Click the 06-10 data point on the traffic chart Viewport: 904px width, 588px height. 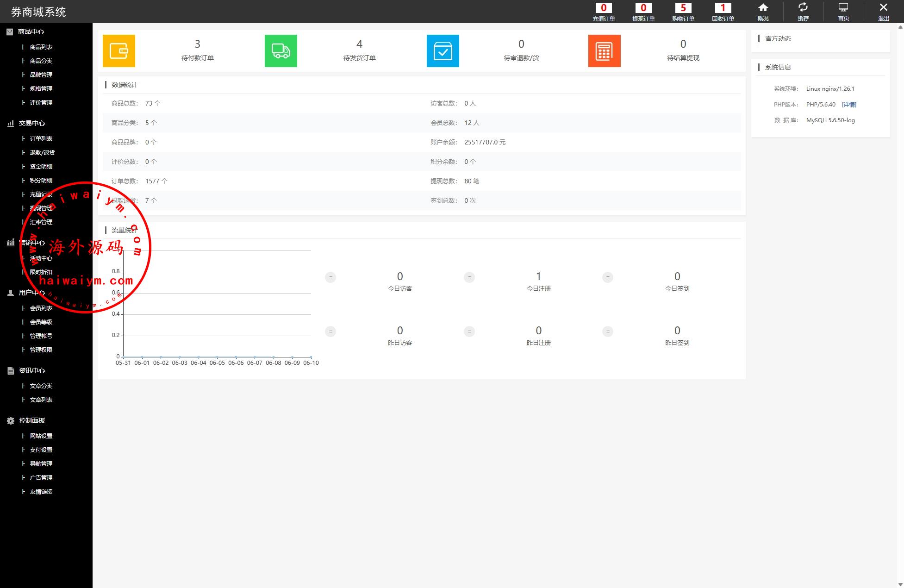311,357
